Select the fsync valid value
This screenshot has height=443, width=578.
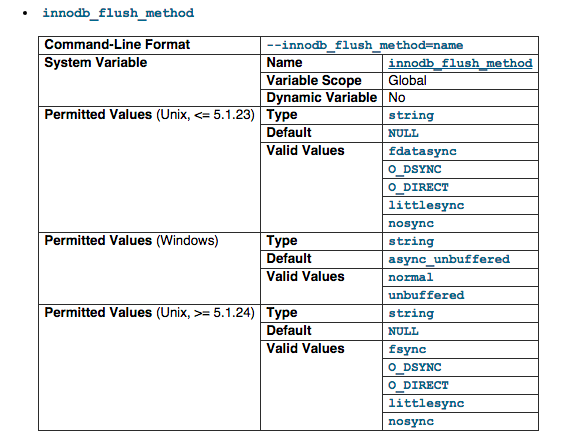coord(407,349)
